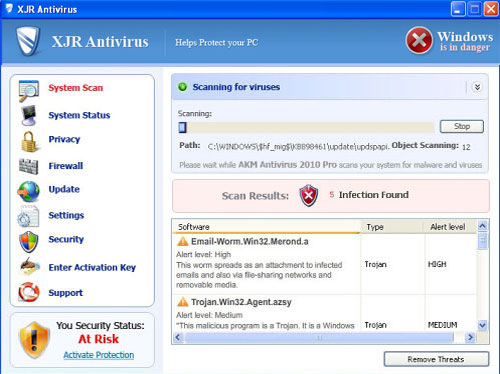500x374 pixels.
Task: Click the Remove Threats button
Action: pyautogui.click(x=436, y=359)
